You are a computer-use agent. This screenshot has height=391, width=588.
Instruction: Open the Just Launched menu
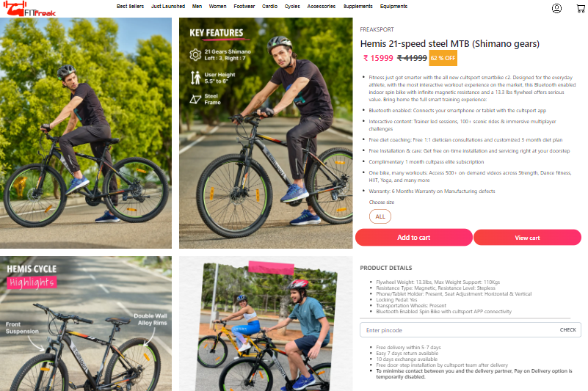[168, 7]
